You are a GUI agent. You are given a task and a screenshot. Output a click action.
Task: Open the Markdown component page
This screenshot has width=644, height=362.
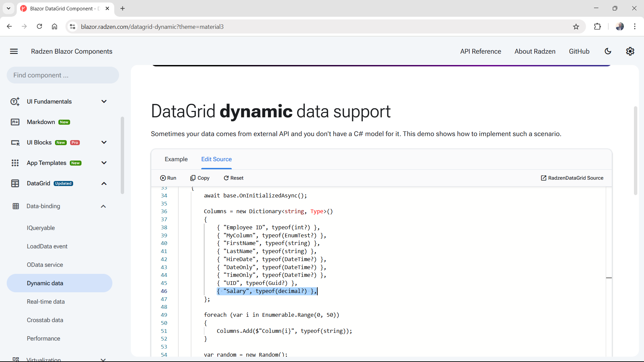(x=41, y=122)
